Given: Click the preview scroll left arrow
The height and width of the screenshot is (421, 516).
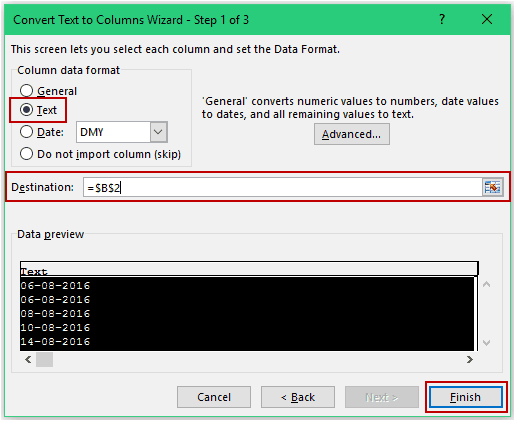Looking at the screenshot, I should (x=28, y=359).
